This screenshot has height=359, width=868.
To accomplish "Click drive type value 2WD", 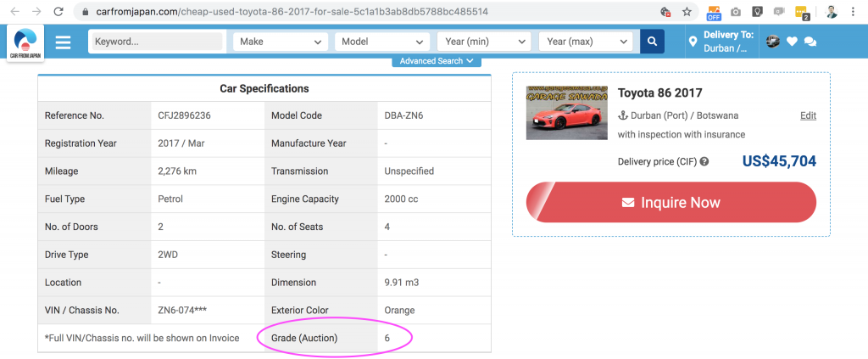I will point(168,255).
